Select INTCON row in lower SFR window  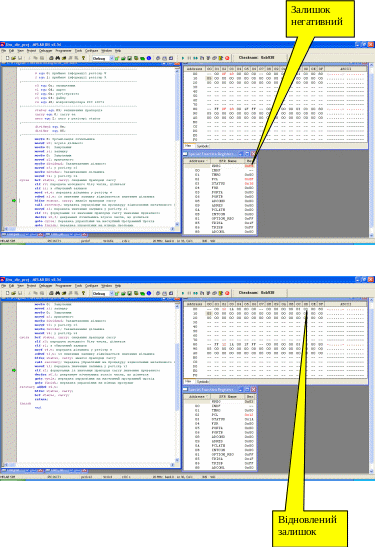(x=219, y=450)
